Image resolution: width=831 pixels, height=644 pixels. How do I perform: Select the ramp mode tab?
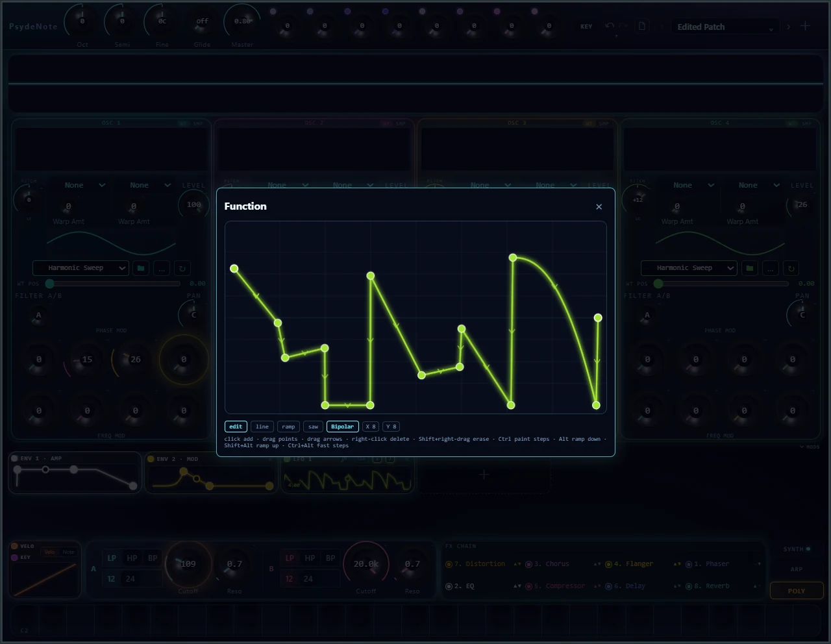pos(288,427)
